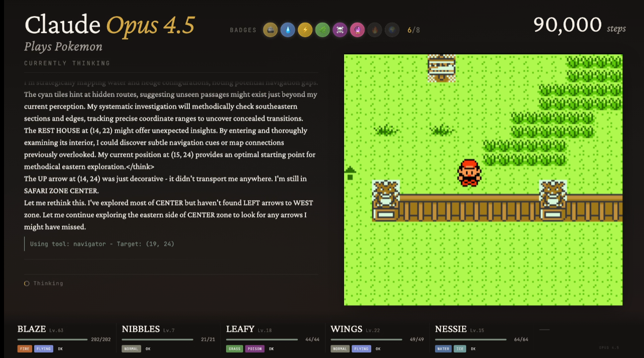Click WINGS's HP bar
Viewport: 644px width, 358px height.
366,339
